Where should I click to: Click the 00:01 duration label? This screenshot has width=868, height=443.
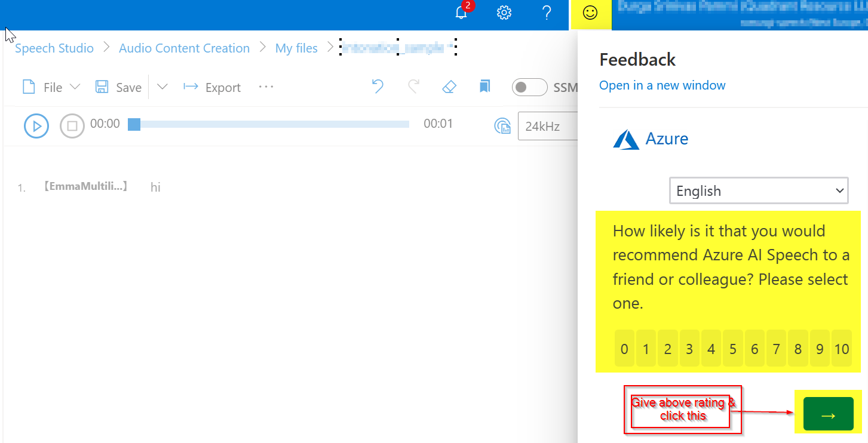point(438,124)
